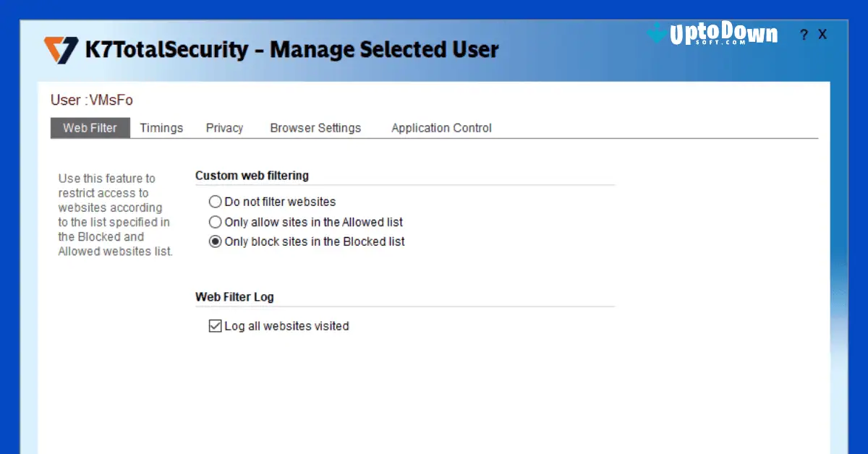The width and height of the screenshot is (868, 454).
Task: Click the sidebar description text
Action: tap(115, 214)
